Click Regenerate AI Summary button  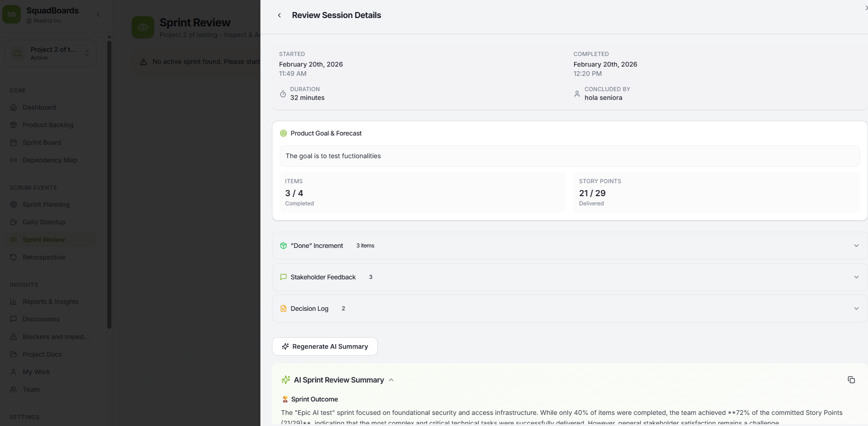[325, 346]
